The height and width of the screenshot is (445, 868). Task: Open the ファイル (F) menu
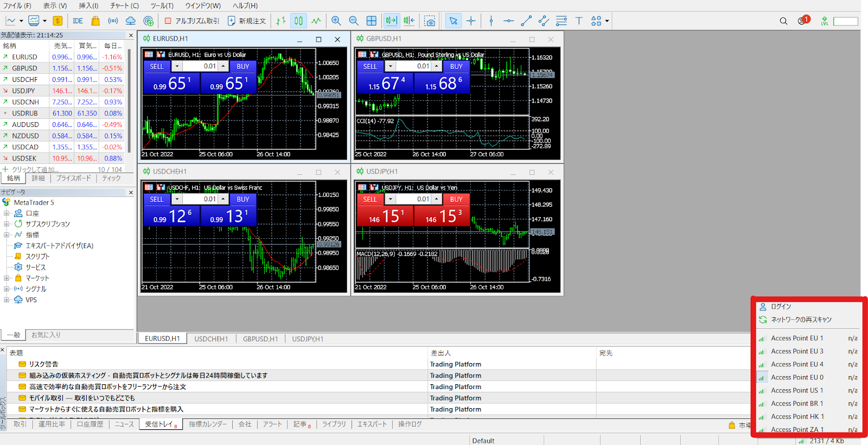coord(17,5)
